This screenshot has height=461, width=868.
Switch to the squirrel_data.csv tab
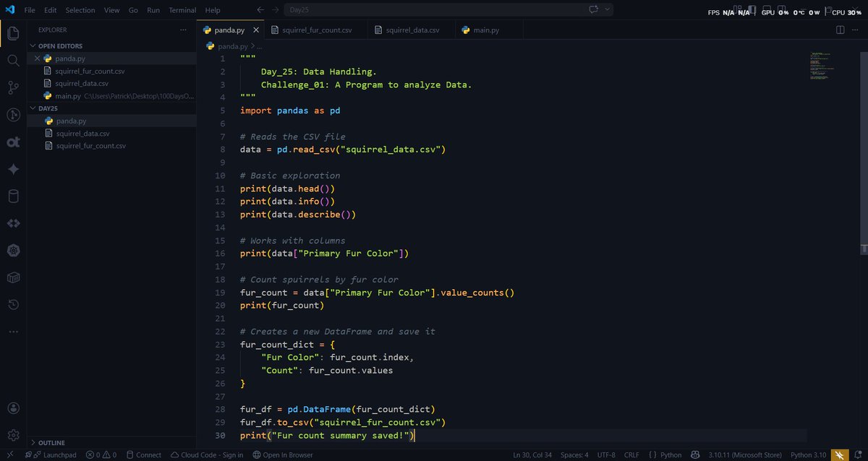(412, 30)
